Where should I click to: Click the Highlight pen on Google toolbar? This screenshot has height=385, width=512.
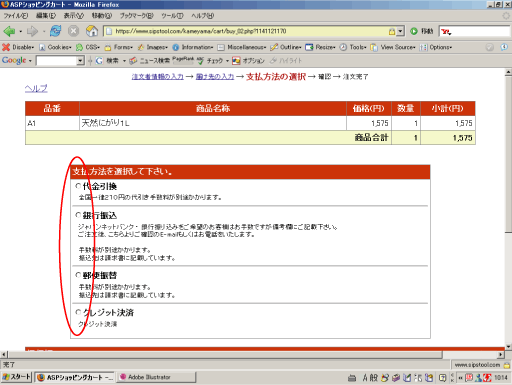273,61
